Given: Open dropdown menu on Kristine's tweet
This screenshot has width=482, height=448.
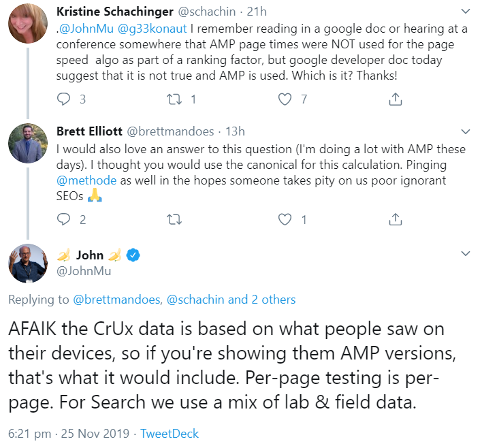Looking at the screenshot, I should pos(466,12).
